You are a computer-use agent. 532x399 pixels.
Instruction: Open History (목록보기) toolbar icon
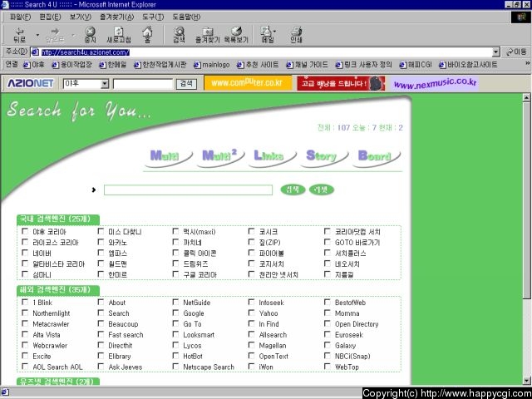236,35
